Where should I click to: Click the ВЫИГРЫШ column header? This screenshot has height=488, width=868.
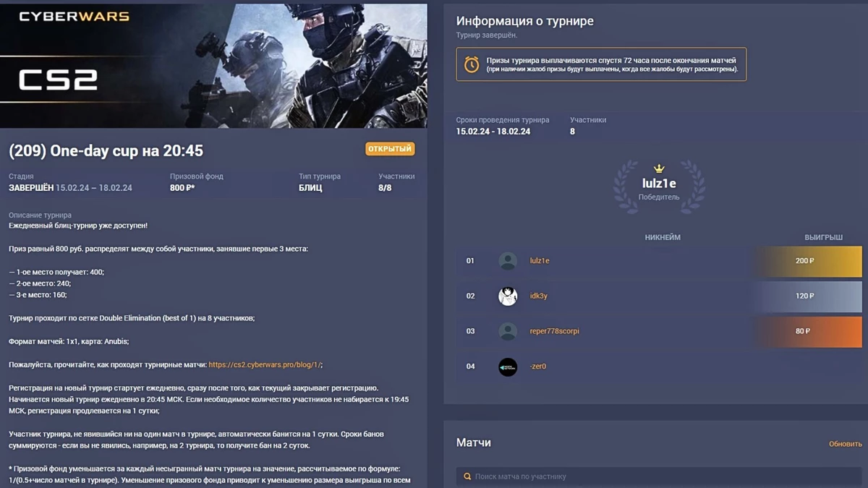[x=823, y=237]
